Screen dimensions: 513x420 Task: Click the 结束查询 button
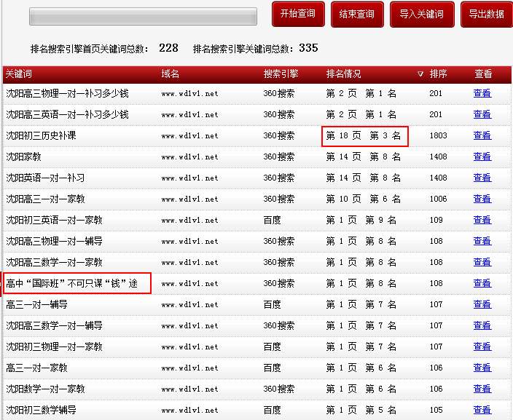point(357,14)
